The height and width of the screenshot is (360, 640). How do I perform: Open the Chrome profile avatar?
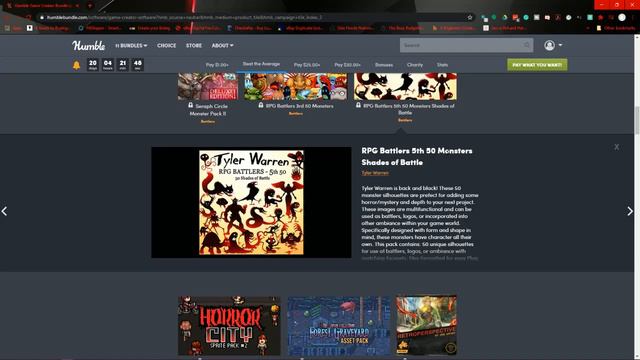coord(622,17)
